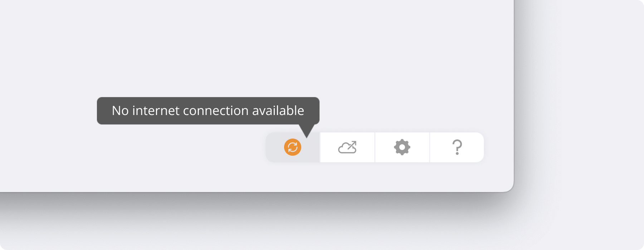Image resolution: width=644 pixels, height=250 pixels.
Task: Select the circular arrows refresh icon
Action: click(x=293, y=147)
